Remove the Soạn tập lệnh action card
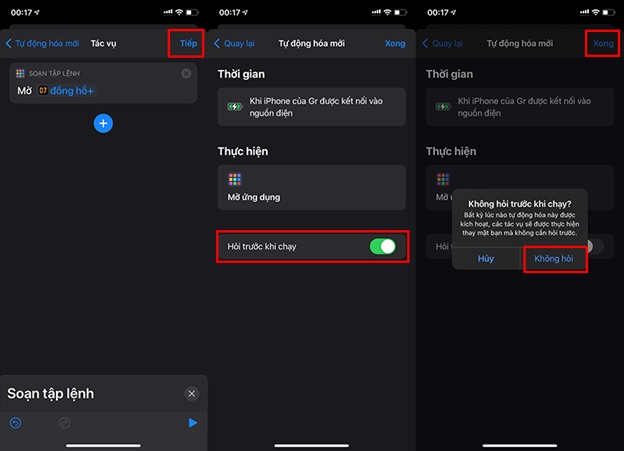Viewport: 624px width, 451px height. point(187,74)
